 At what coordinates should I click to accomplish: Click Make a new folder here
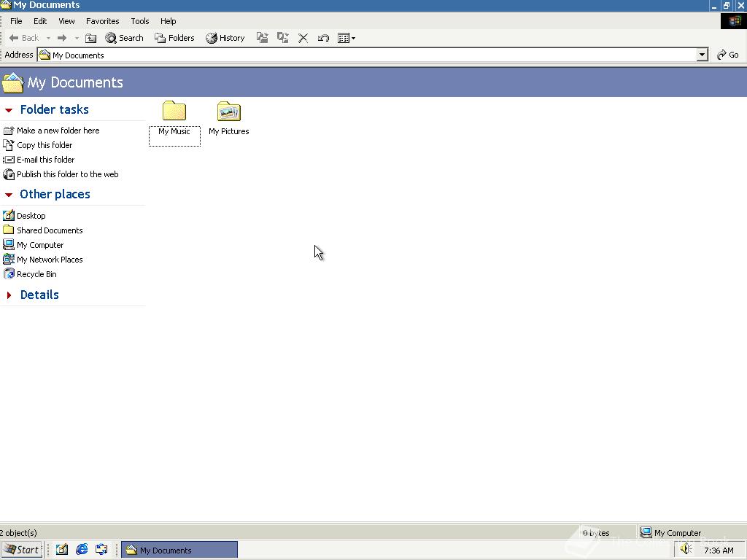(58, 131)
